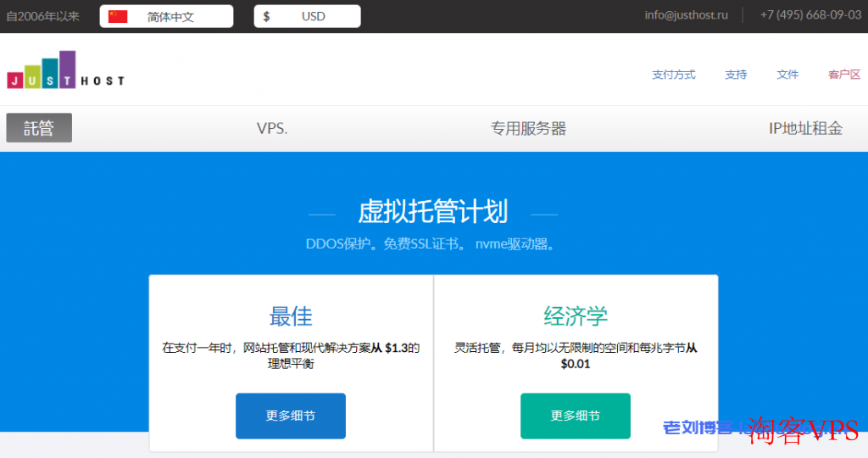Click the info@justhost.ru email address
Screen dimensions: 868x458
686,15
